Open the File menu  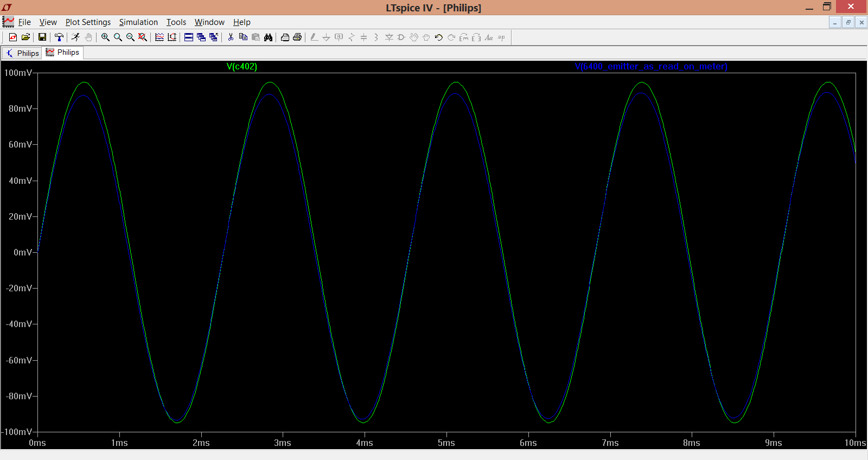[x=24, y=22]
